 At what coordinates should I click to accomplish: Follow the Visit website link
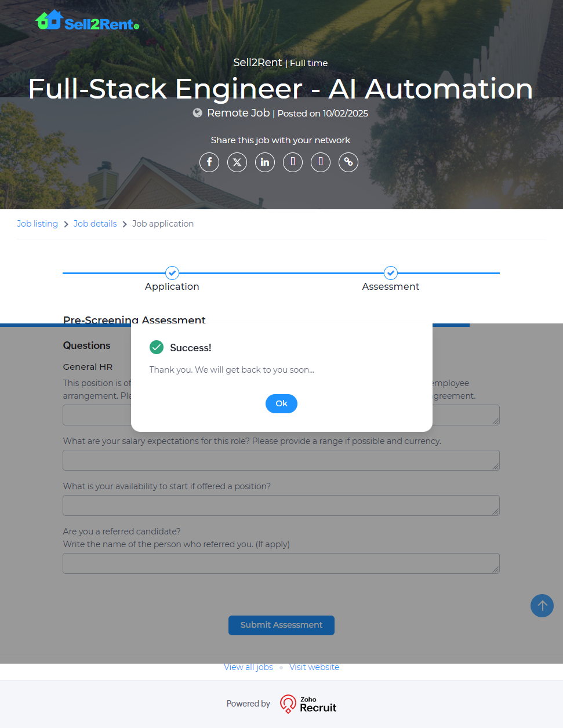pos(314,667)
